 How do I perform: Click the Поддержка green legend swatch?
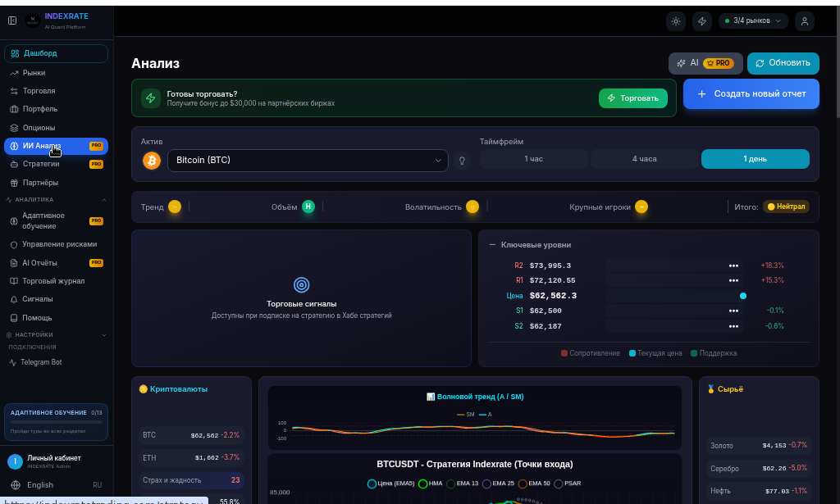point(694,353)
